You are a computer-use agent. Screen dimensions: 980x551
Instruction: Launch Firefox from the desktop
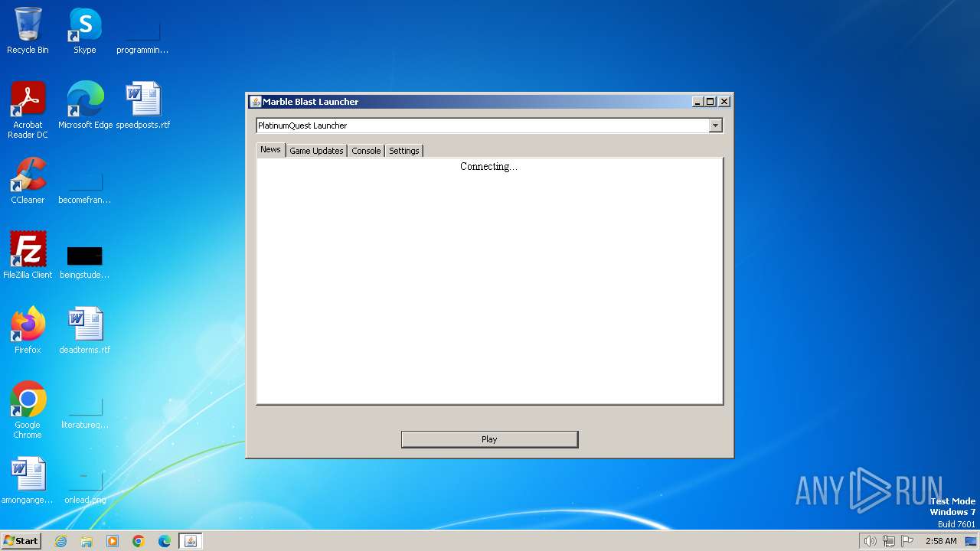tap(28, 330)
